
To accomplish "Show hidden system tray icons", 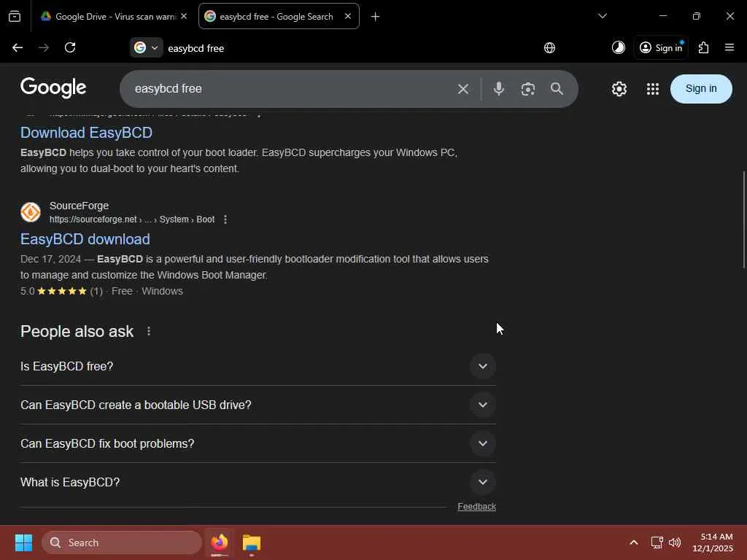I will (634, 542).
